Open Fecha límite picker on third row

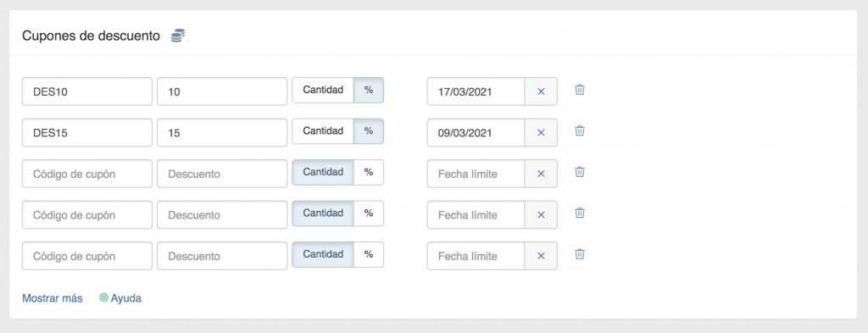pos(476,174)
